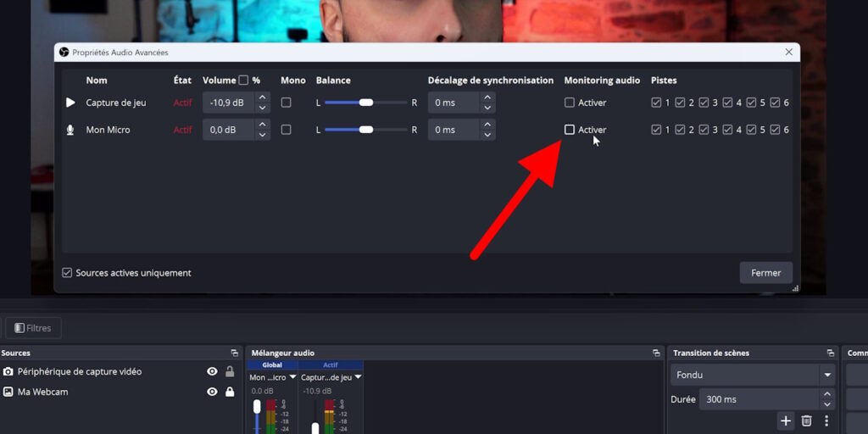This screenshot has height=434, width=868.
Task: Delete the scene transition with trash icon
Action: pyautogui.click(x=807, y=420)
